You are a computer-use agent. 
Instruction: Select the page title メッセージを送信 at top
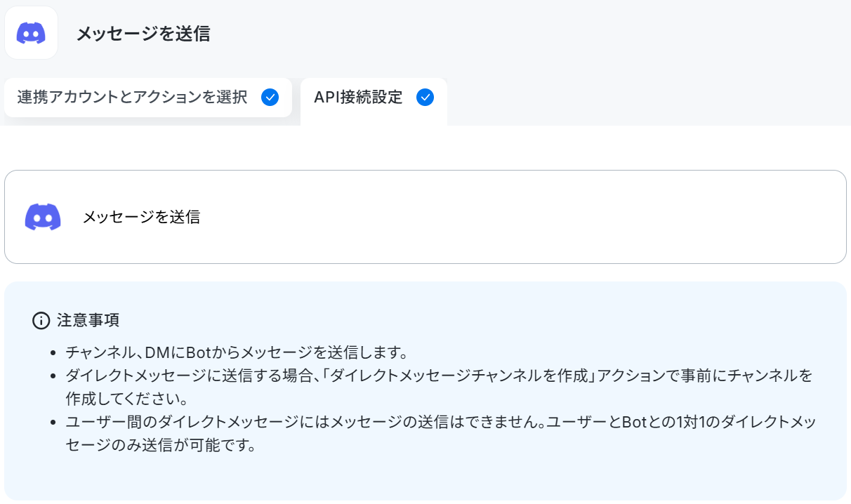click(143, 33)
